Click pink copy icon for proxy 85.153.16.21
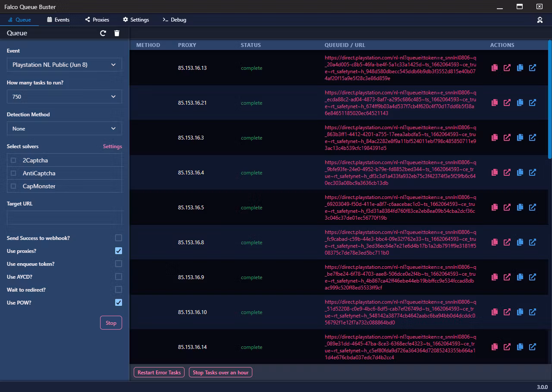The height and width of the screenshot is (392, 552). 495,103
